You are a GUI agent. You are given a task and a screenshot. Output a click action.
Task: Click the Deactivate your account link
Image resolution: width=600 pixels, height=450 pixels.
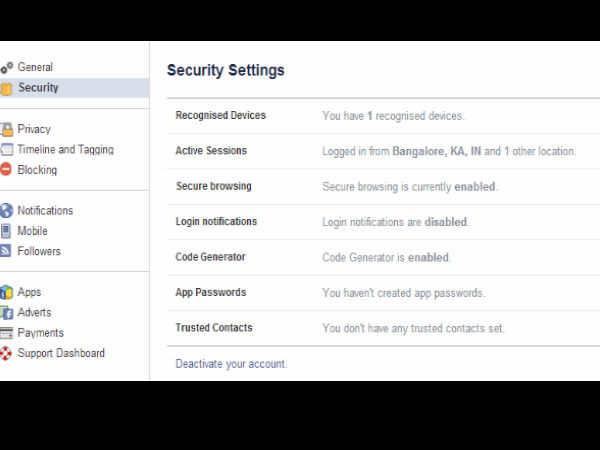[231, 364]
